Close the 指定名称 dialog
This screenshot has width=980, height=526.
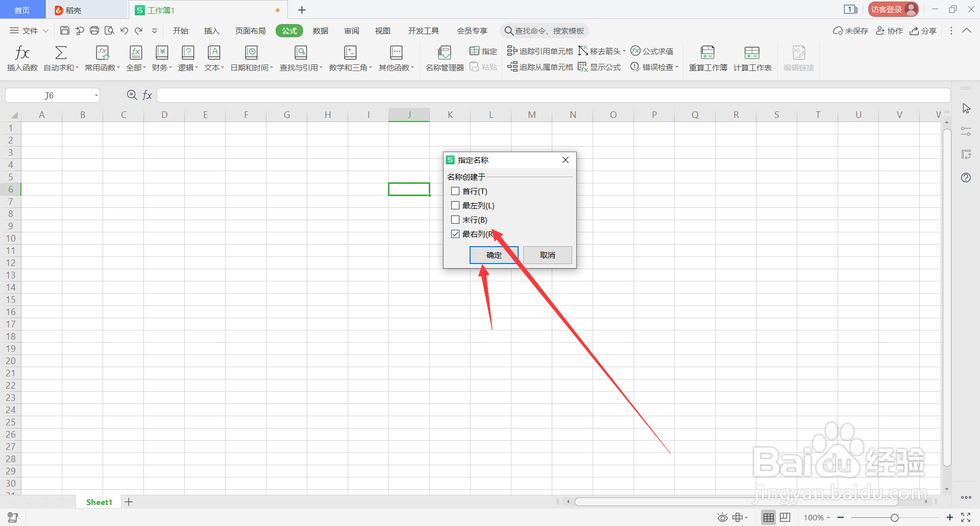(566, 160)
